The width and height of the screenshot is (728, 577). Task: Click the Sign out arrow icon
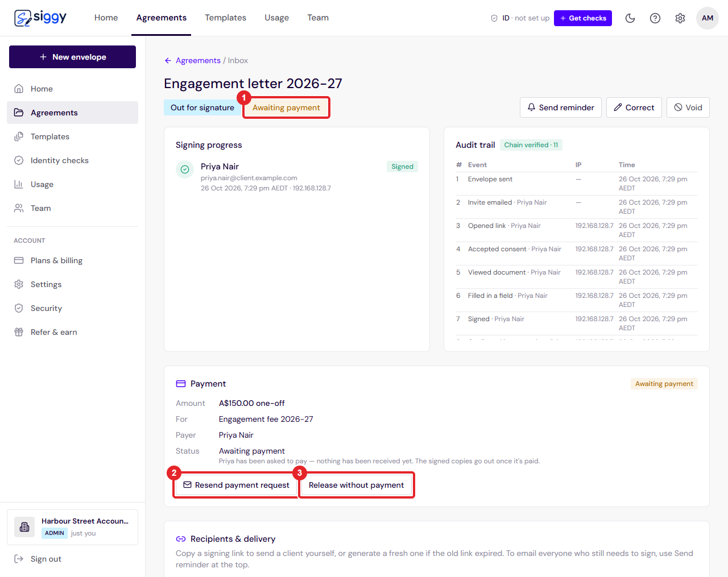point(19,559)
